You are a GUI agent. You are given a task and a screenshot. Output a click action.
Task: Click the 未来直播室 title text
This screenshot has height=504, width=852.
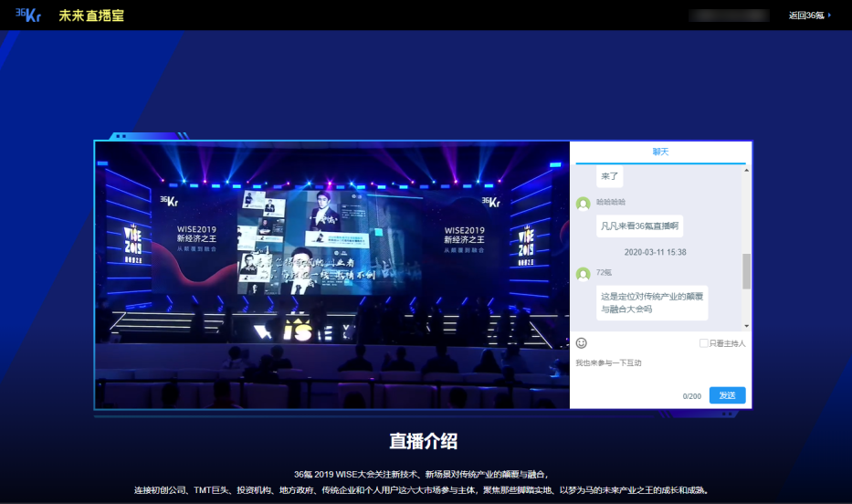tap(91, 16)
